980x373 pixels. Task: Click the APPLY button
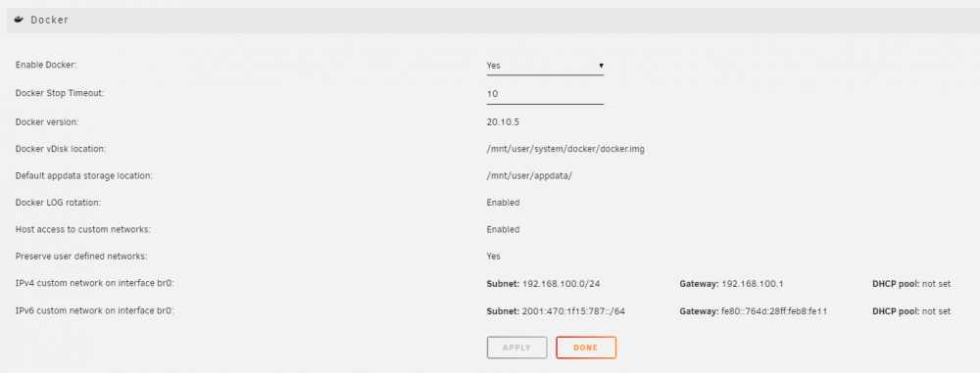click(516, 348)
